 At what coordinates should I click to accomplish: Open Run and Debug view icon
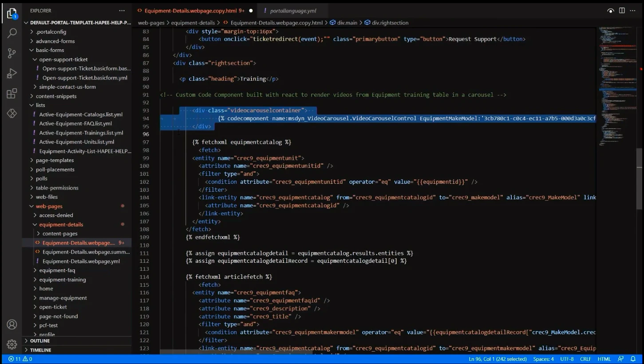(12, 74)
